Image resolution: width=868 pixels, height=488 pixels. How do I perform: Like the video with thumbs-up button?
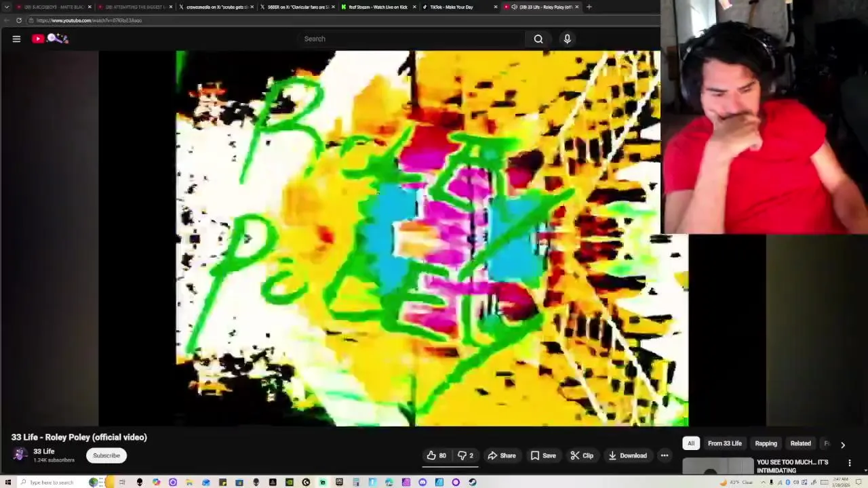pyautogui.click(x=437, y=455)
